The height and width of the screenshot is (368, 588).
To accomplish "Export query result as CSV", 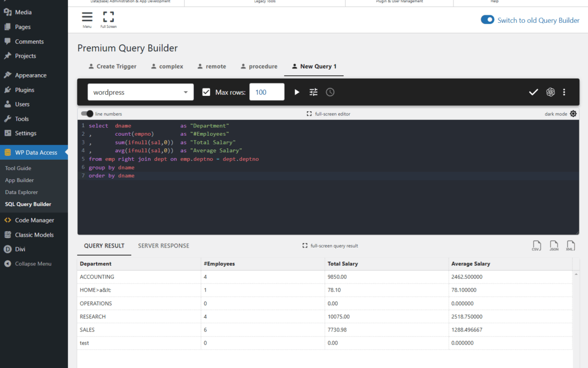I will click(537, 245).
